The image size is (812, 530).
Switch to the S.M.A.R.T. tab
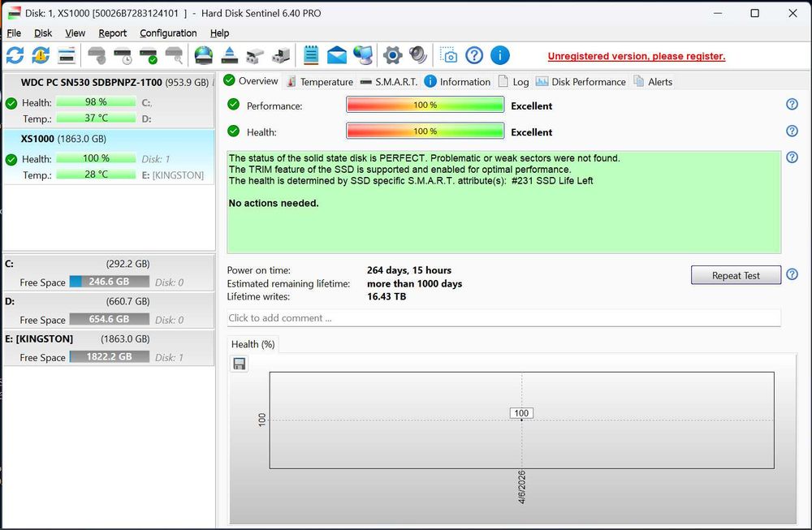pos(388,82)
